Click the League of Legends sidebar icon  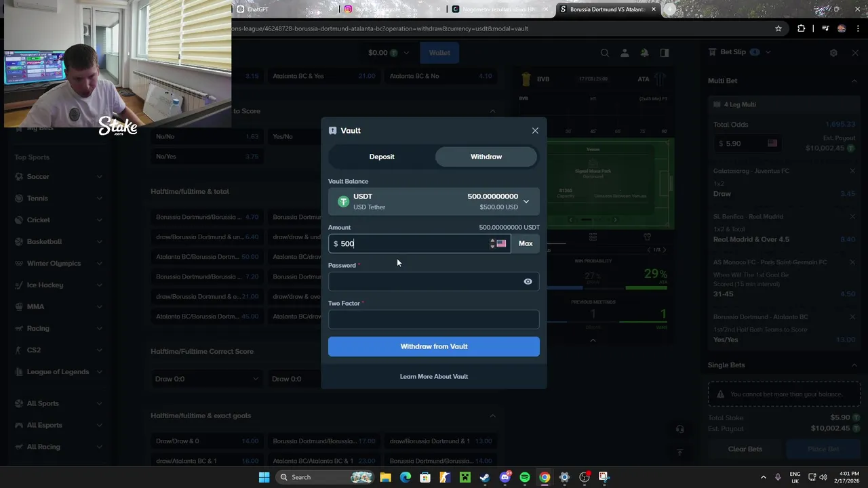click(x=19, y=372)
